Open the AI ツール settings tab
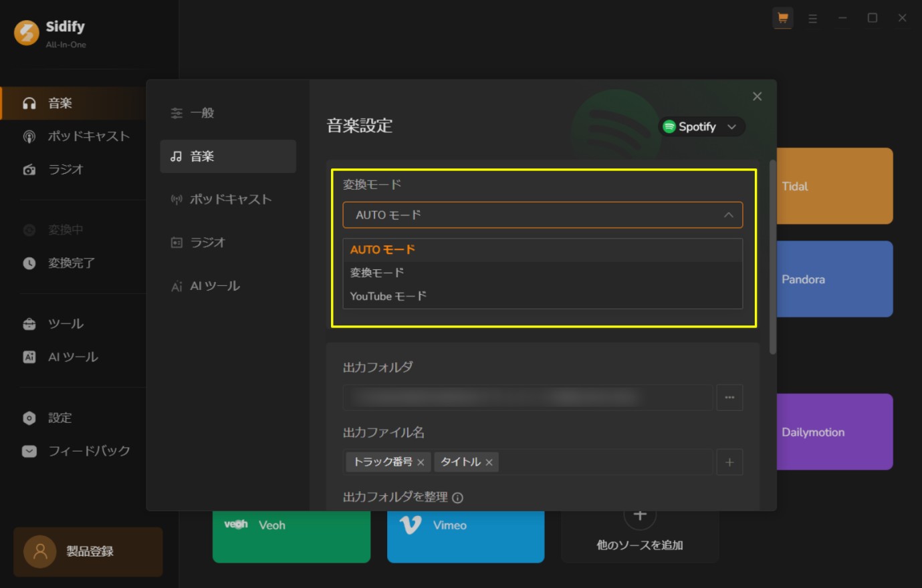Screen dimensions: 922x588 coord(227,286)
